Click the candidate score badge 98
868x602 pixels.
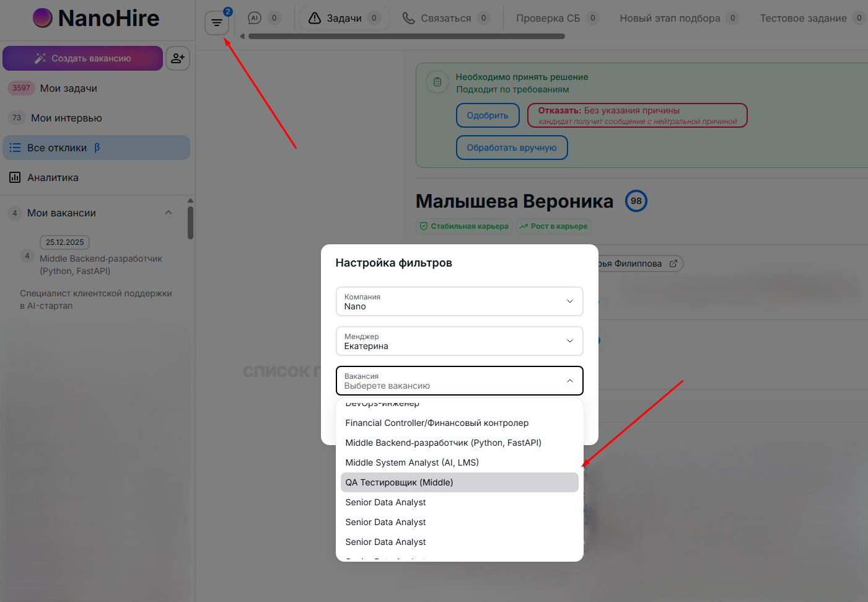(636, 201)
